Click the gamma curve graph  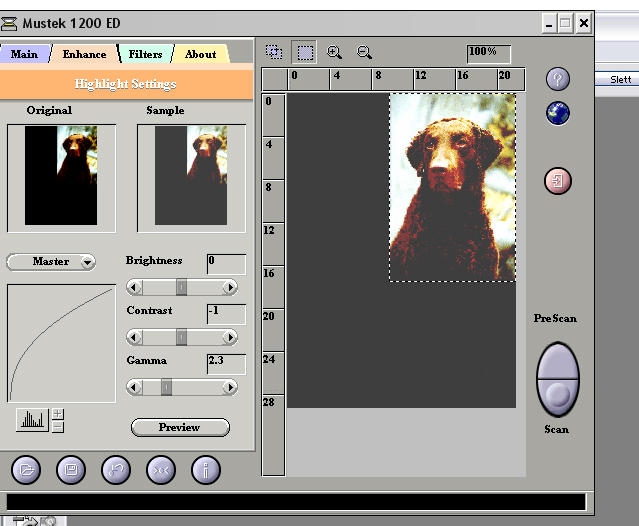61,343
